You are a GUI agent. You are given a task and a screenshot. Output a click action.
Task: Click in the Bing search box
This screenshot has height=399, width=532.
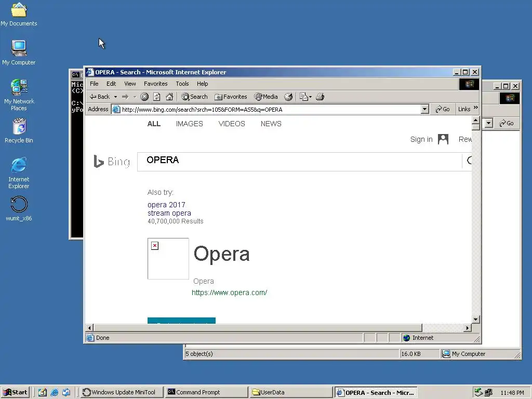pyautogui.click(x=300, y=162)
